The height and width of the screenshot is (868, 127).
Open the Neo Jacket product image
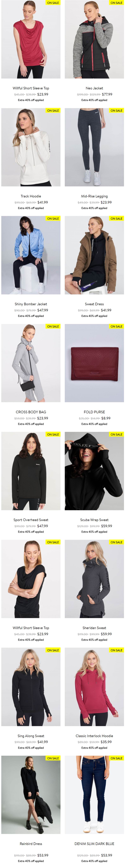pos(94,39)
